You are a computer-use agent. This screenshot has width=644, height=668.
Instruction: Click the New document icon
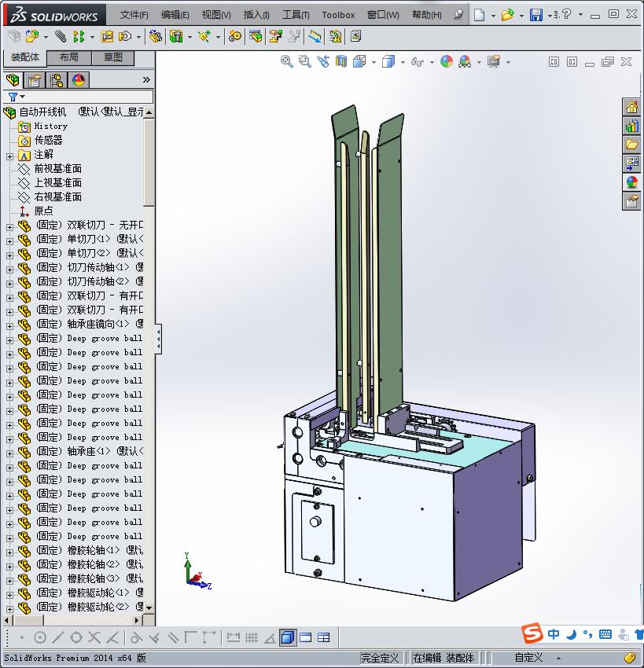(480, 15)
